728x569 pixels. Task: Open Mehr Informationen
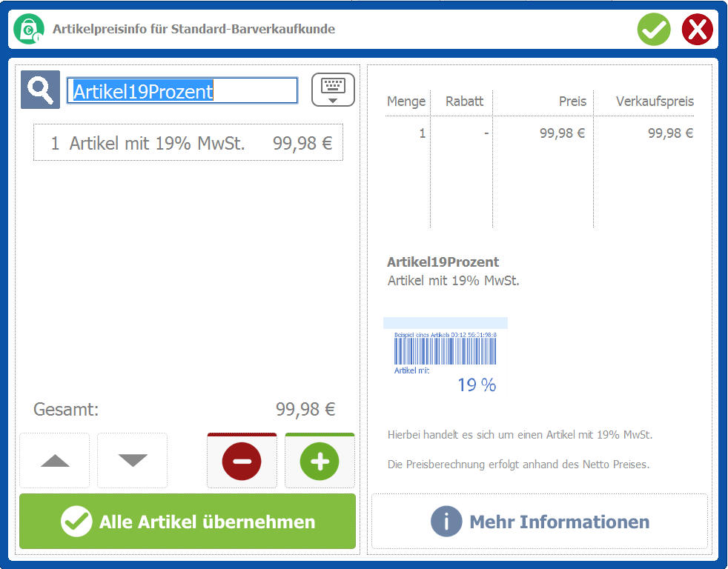coord(540,522)
